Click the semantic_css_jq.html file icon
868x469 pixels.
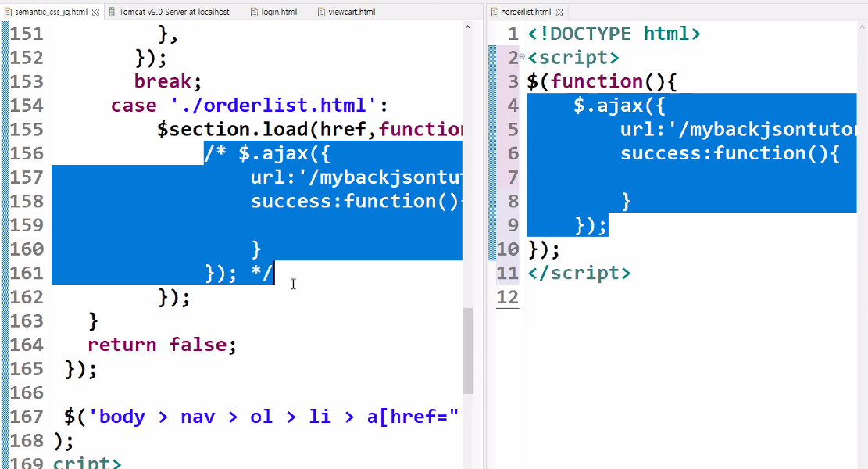pyautogui.click(x=8, y=12)
